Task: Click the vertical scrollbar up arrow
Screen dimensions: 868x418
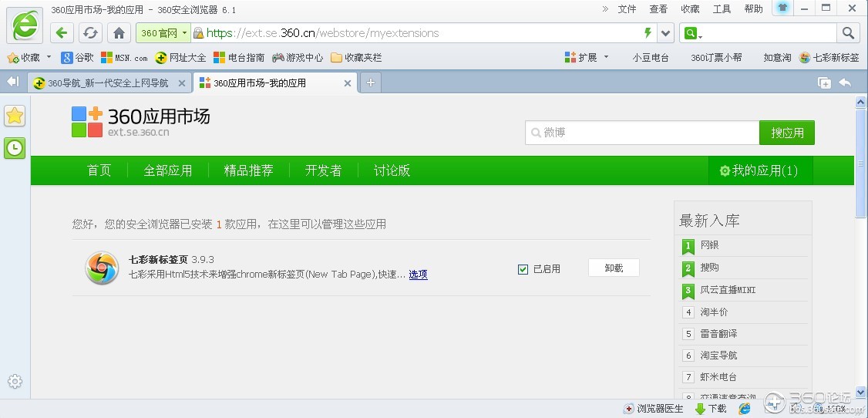Action: click(860, 101)
